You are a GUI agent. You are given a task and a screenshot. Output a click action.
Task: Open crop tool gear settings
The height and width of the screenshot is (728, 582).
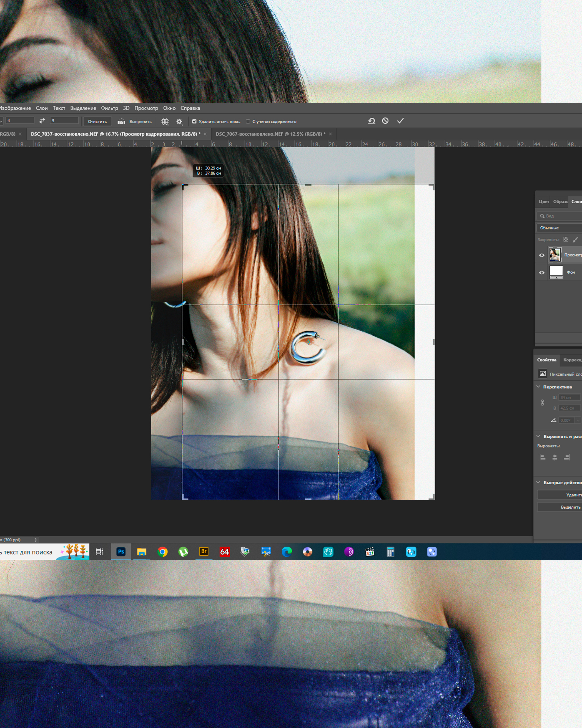[x=180, y=121]
